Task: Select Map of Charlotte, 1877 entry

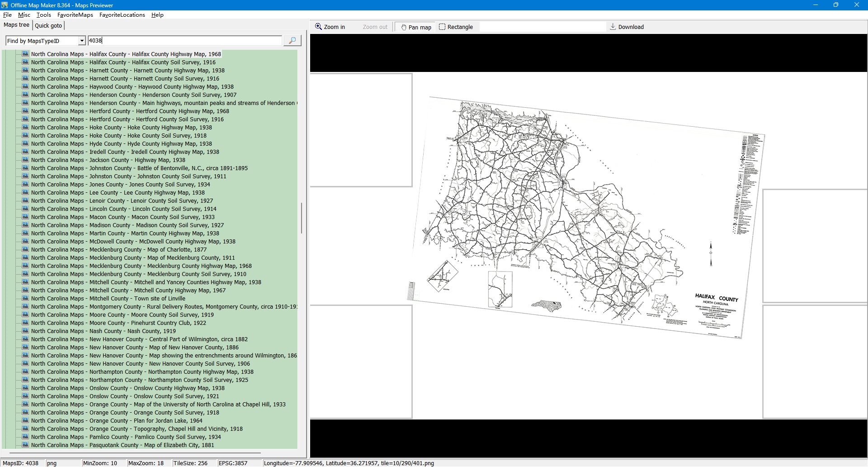Action: point(118,250)
